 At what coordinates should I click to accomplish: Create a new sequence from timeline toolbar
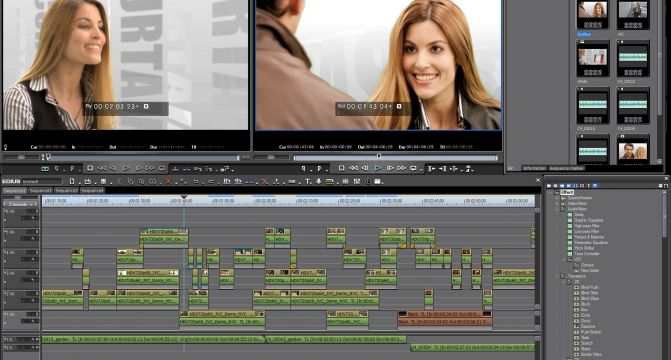pyautogui.click(x=72, y=181)
